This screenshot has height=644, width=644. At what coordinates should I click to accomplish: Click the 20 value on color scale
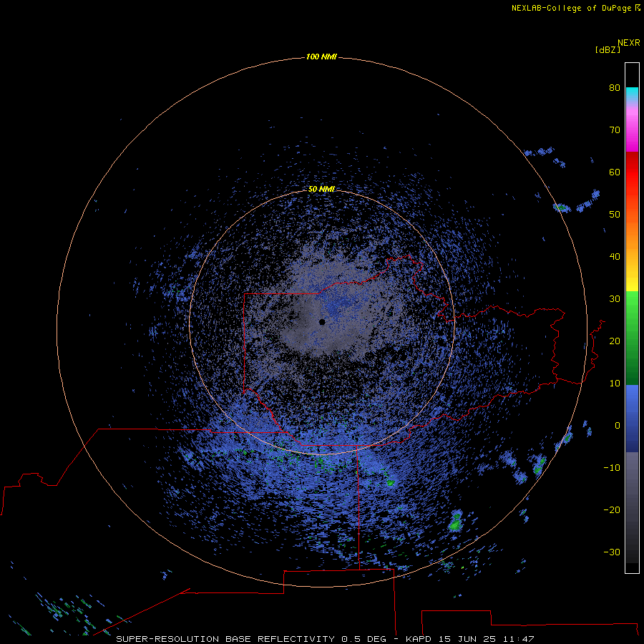(615, 341)
